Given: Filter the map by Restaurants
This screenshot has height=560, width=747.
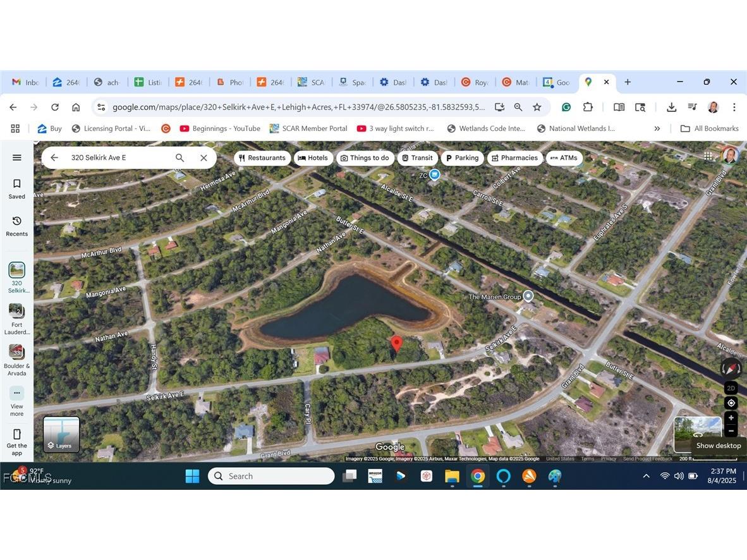Looking at the screenshot, I should (x=262, y=158).
